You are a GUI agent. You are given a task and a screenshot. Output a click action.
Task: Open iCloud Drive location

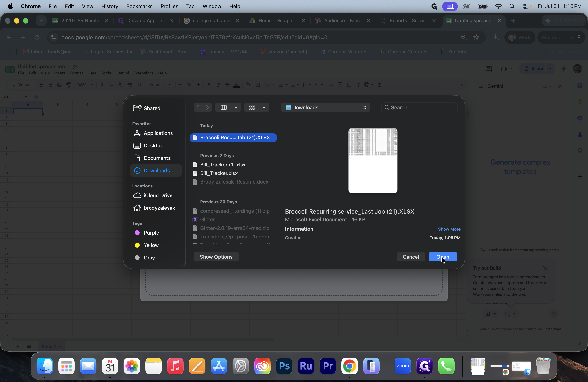coord(156,195)
